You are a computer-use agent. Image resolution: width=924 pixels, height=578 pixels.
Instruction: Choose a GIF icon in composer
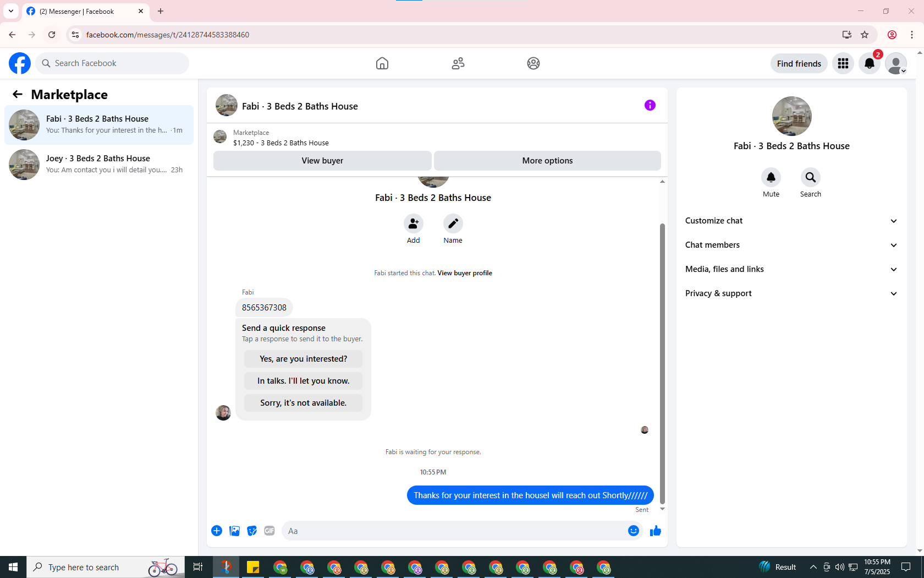269,531
